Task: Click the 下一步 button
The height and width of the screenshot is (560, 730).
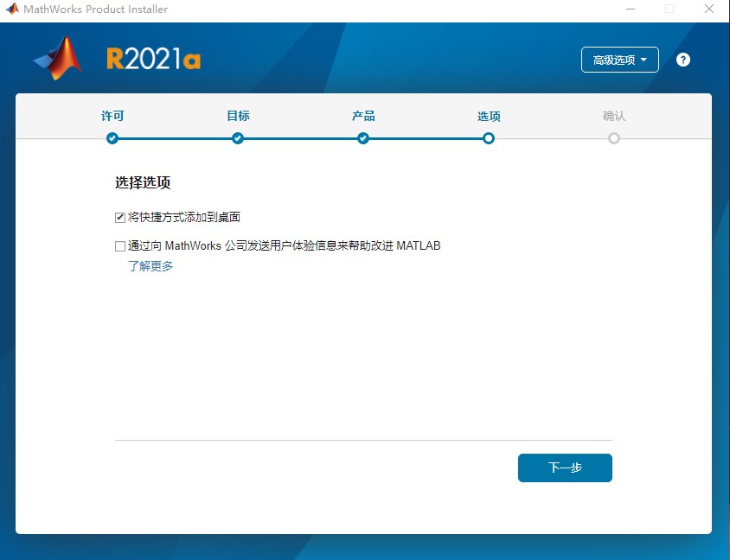Action: [x=565, y=468]
